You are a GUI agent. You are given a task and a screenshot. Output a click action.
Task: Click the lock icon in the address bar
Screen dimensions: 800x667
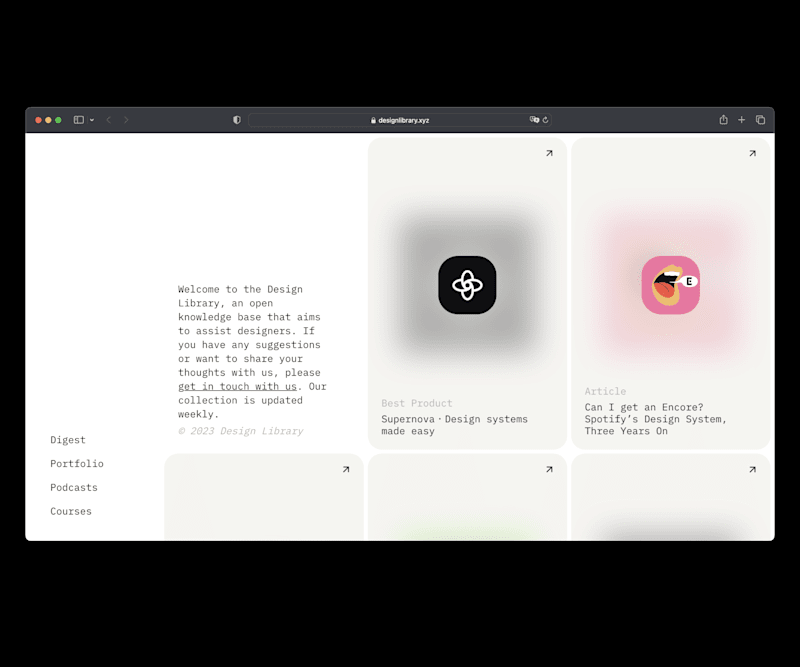click(x=373, y=120)
